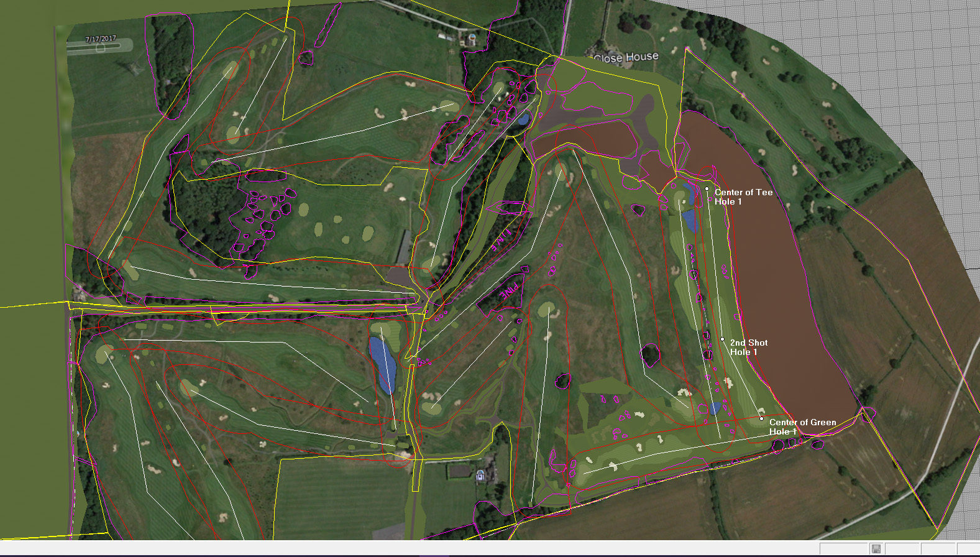
Task: Select the small blue pond near the top woods
Action: (x=523, y=119)
